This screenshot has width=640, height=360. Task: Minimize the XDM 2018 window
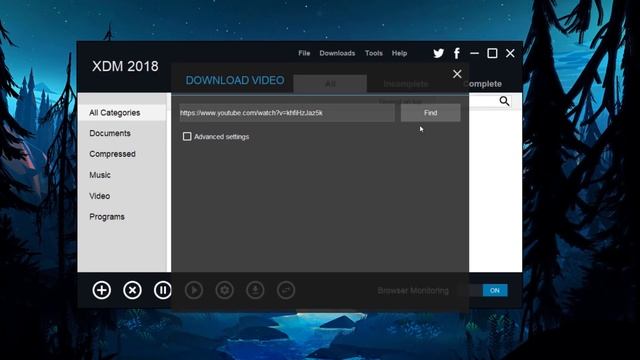pyautogui.click(x=474, y=53)
